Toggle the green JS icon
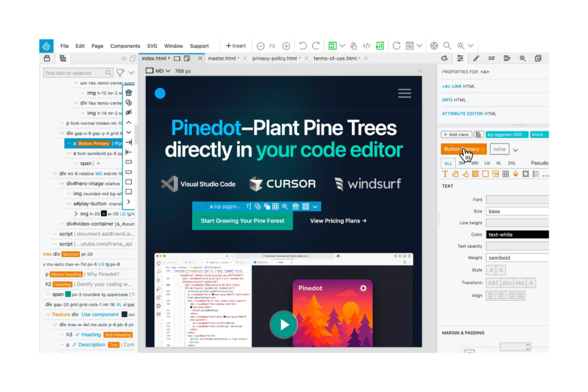Viewport: 588px width, 392px height. pos(380,46)
